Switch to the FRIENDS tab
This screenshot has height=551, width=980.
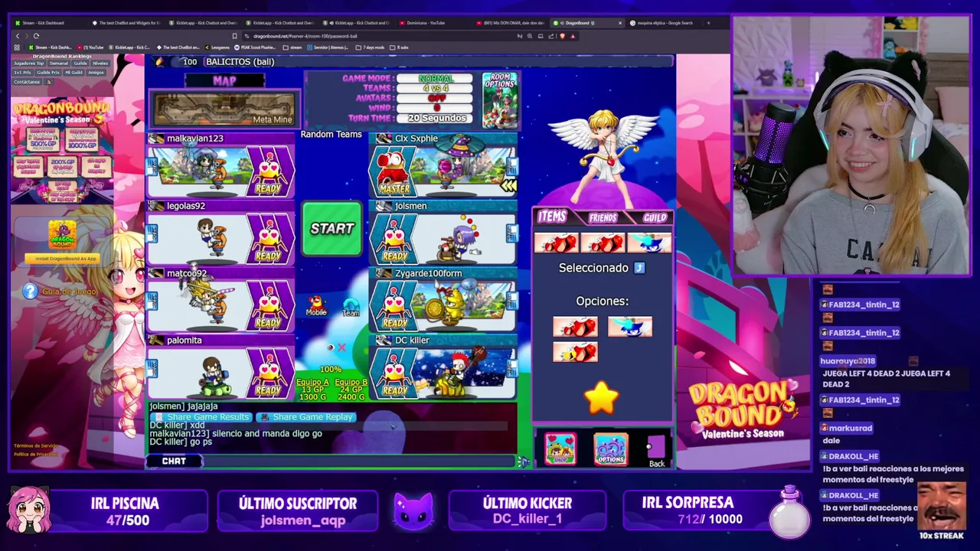pos(603,218)
